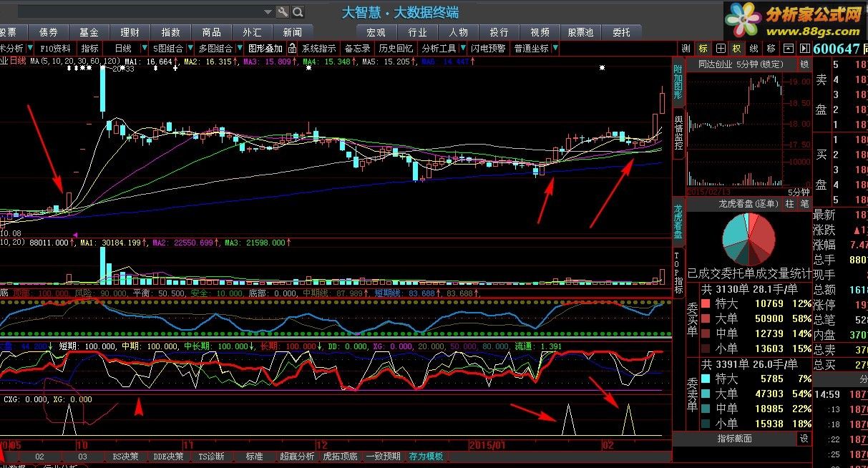
Task: Expand the 技术分析 dropdown arrow
Action: (x=29, y=49)
